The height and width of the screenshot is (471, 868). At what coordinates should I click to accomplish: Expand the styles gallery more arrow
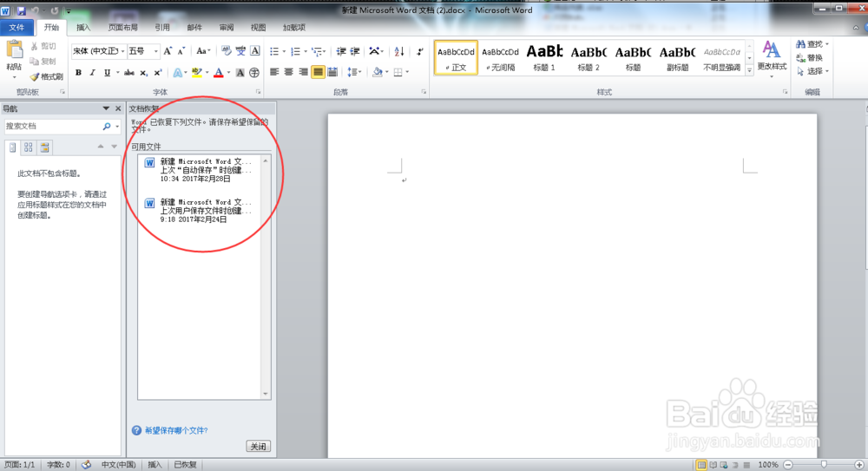point(750,70)
